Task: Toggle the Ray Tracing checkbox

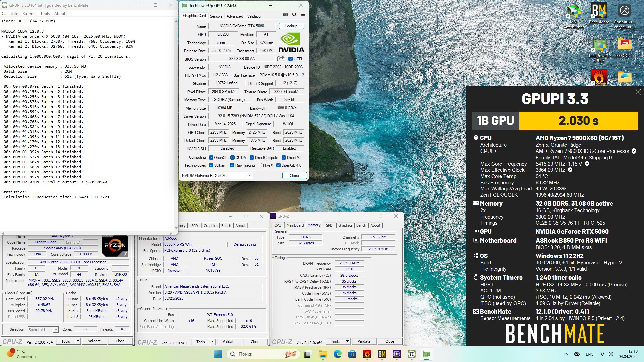Action: click(232, 165)
